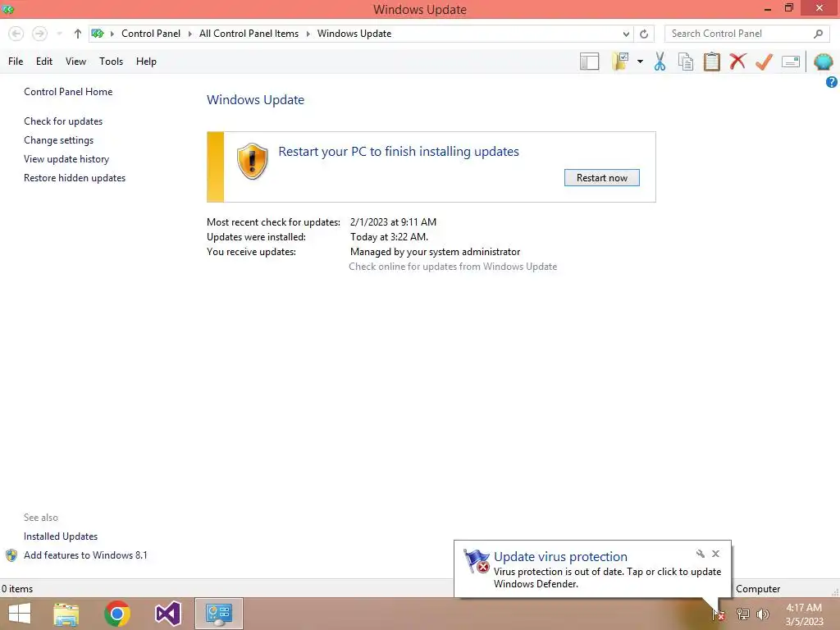
Task: Open Installed Updates link
Action: [x=61, y=536]
